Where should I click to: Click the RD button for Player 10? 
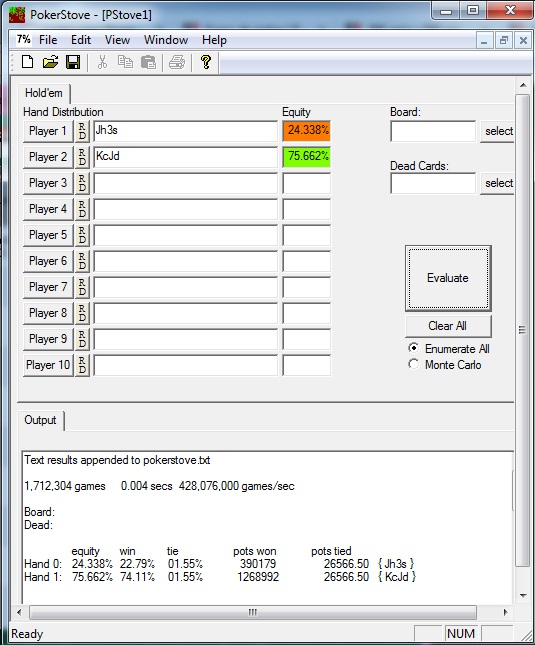(82, 365)
